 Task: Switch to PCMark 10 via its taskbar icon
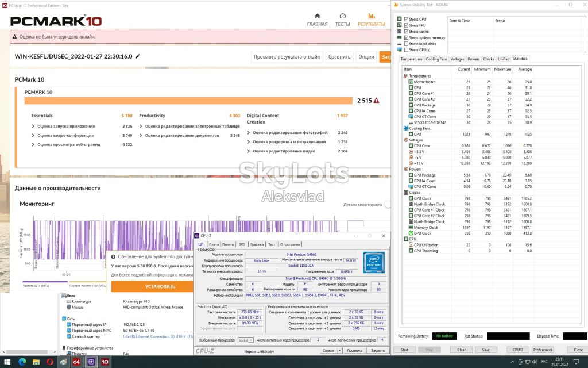(x=105, y=362)
